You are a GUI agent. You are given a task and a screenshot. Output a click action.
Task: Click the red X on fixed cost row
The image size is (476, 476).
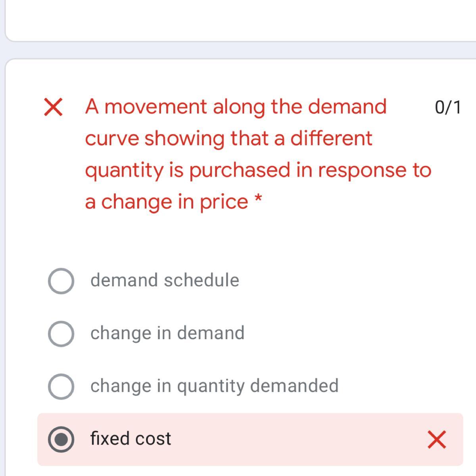click(437, 440)
